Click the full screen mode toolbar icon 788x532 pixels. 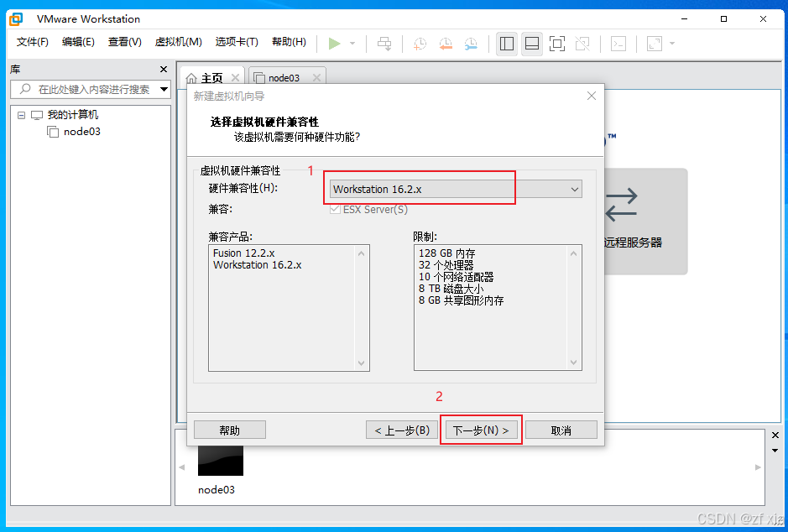pyautogui.click(x=557, y=44)
